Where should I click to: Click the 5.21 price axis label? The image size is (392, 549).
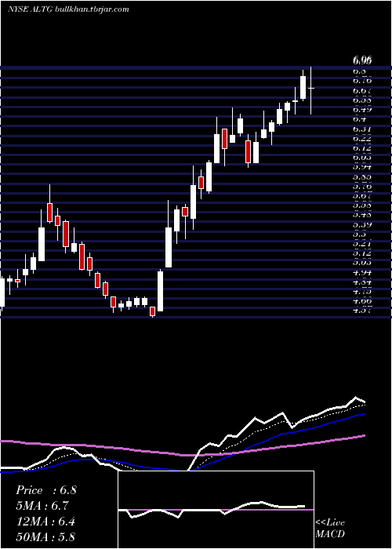pyautogui.click(x=362, y=243)
